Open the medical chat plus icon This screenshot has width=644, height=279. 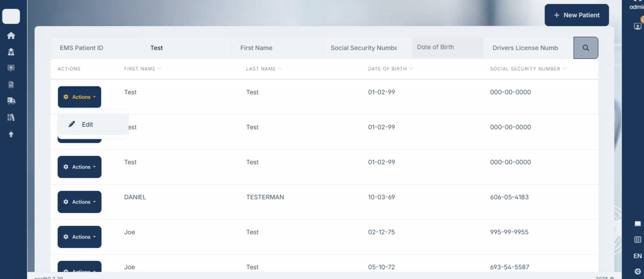(x=11, y=68)
